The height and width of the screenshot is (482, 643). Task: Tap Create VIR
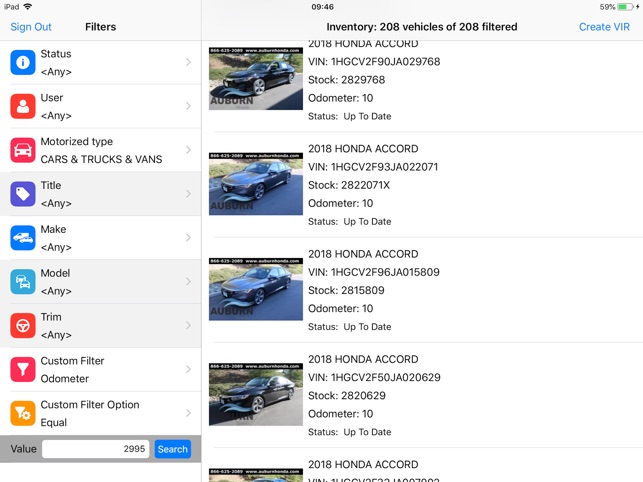[x=604, y=27]
